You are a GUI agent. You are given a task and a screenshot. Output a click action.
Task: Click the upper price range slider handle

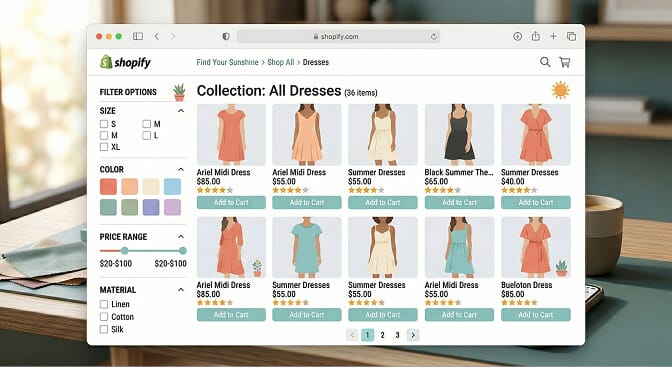[x=183, y=250]
